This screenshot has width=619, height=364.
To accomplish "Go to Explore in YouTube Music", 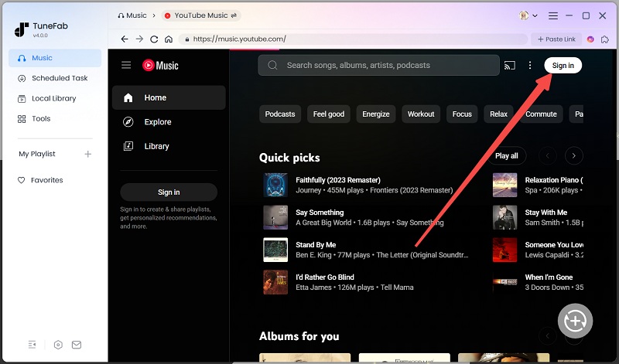I will point(157,122).
